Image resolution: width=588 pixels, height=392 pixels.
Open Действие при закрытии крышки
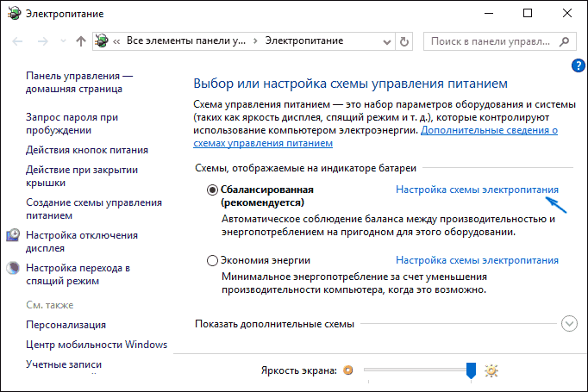tap(81, 176)
